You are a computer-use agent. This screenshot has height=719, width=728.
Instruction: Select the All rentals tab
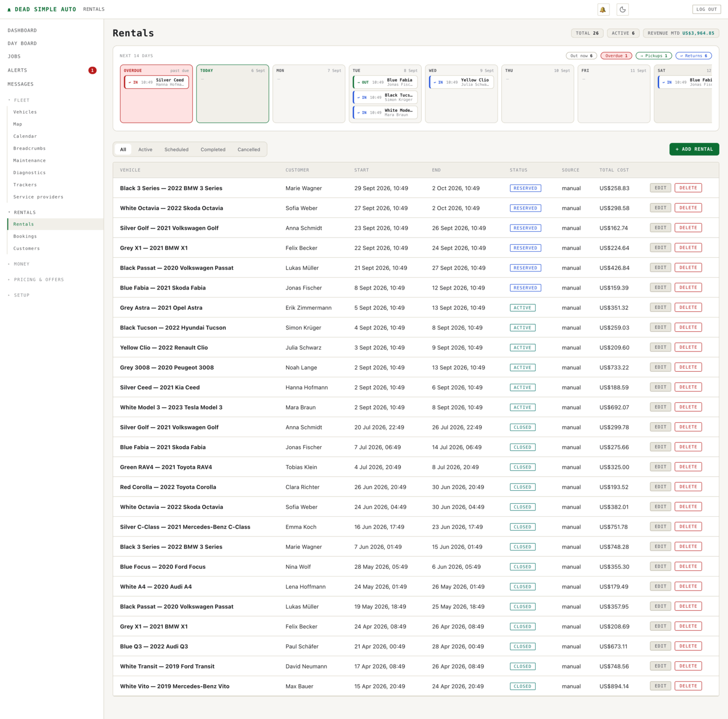click(x=123, y=150)
